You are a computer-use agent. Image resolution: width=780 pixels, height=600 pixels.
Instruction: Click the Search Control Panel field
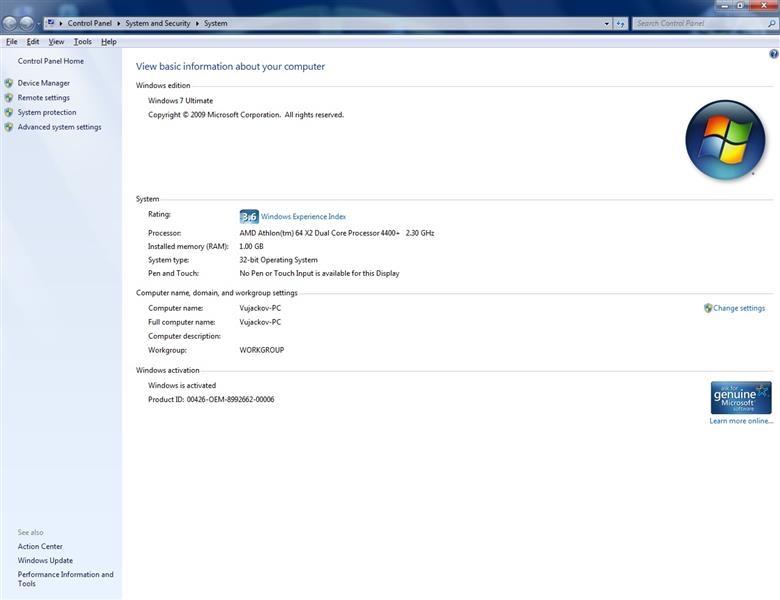(x=705, y=23)
